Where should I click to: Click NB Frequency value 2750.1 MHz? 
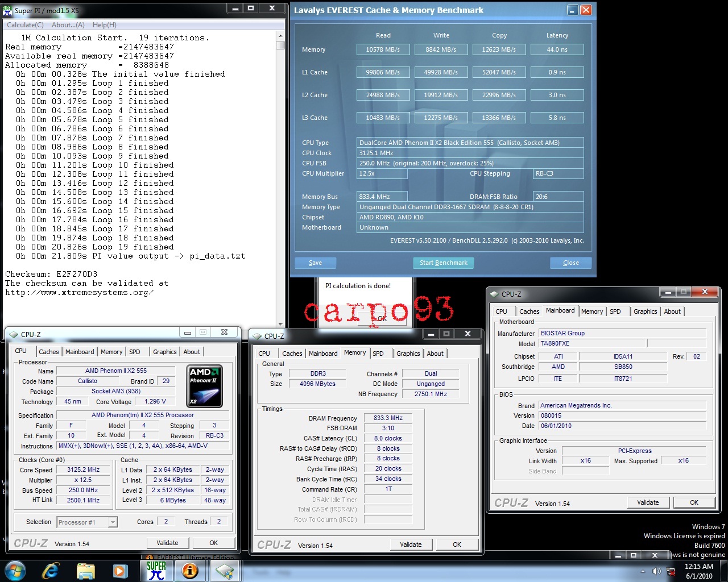tap(431, 394)
